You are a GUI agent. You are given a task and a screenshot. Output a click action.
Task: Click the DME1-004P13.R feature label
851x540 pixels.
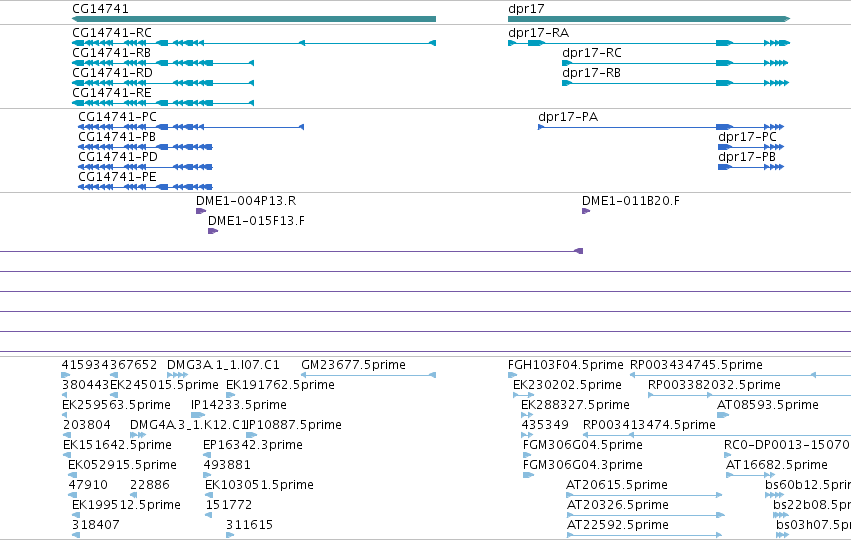point(246,201)
